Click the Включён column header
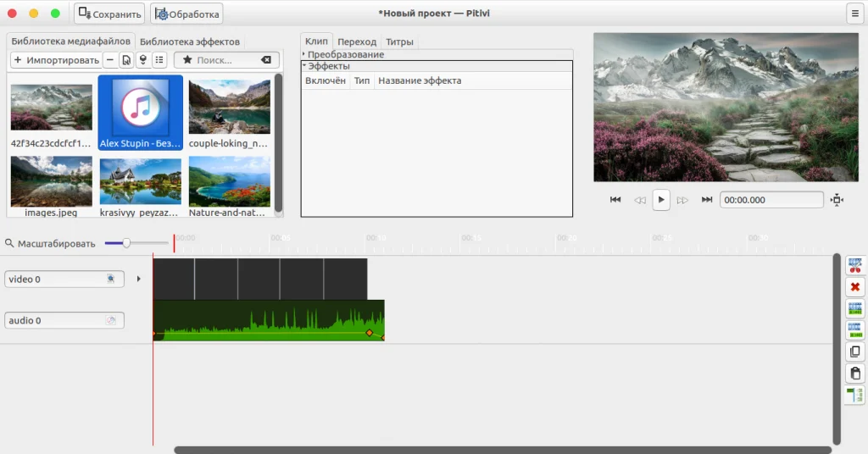The image size is (868, 454). click(325, 80)
